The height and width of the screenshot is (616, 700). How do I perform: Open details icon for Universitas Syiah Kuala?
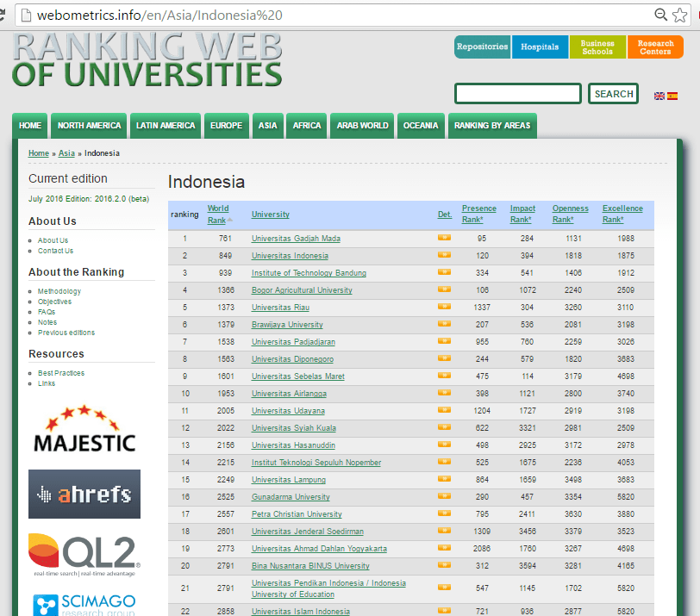click(x=444, y=427)
